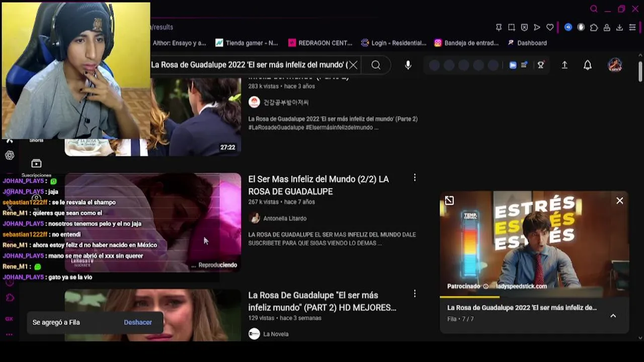The height and width of the screenshot is (362, 644).
Task: Click the '267 k vistas • hace 7 años' text
Action: pos(281,202)
